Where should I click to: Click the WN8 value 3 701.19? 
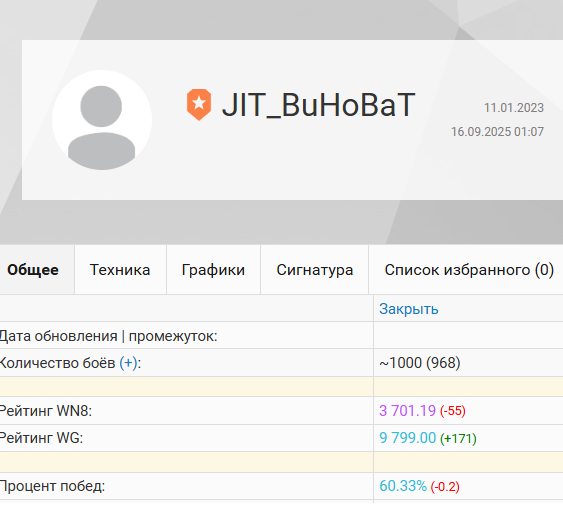click(407, 410)
